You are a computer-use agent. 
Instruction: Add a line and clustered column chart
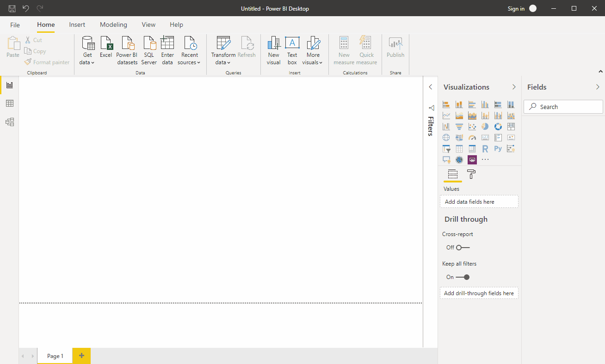[498, 115]
